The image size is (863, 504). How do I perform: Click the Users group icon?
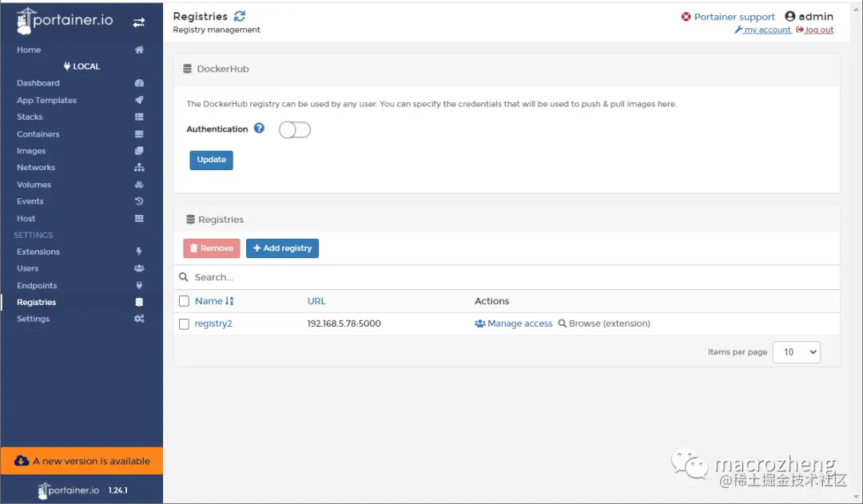[x=139, y=268]
